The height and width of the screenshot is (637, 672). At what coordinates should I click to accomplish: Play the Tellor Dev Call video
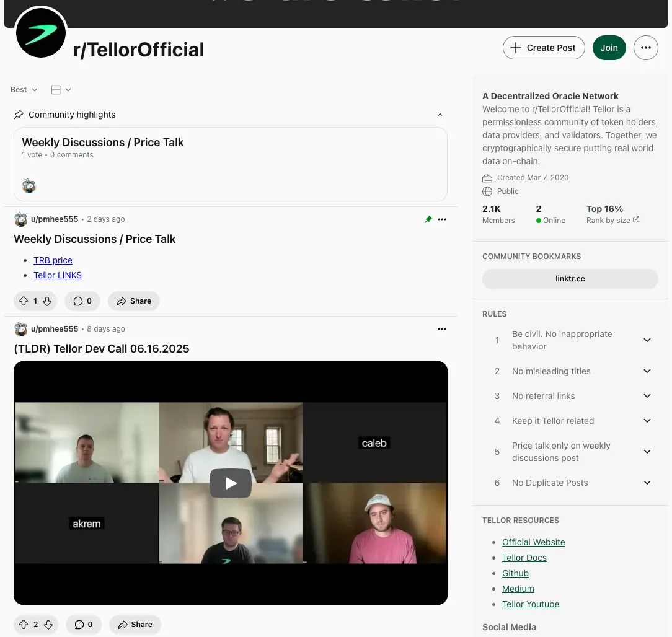231,483
